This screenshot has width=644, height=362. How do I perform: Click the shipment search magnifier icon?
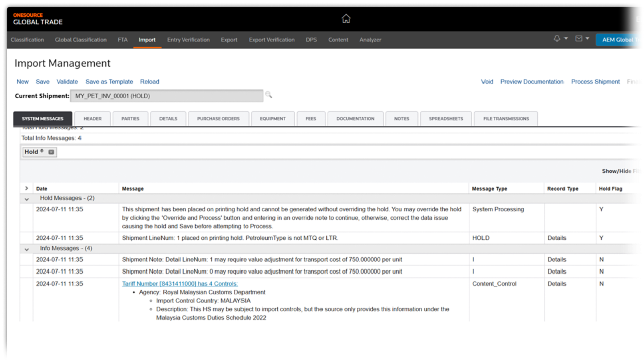click(x=269, y=95)
